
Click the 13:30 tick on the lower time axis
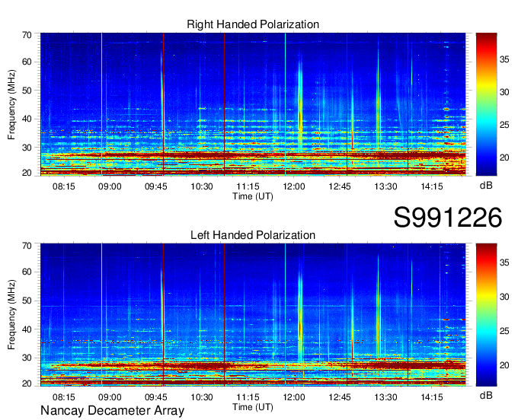(385, 397)
